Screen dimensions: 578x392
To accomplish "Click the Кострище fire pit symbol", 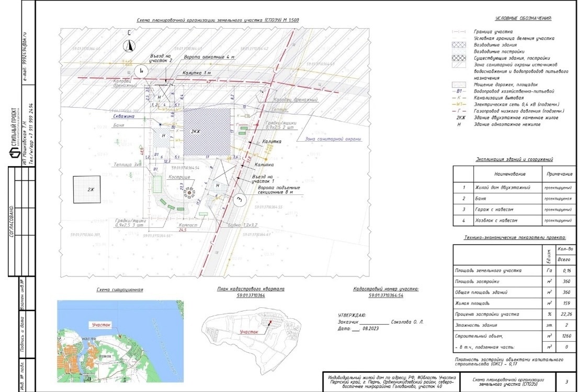I will [189, 192].
